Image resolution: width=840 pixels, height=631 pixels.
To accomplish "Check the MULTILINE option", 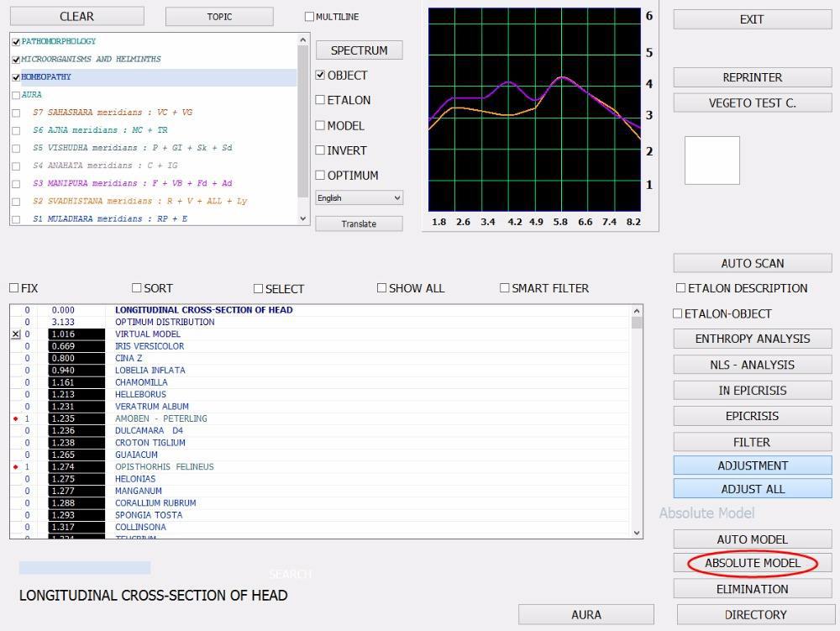I will click(x=309, y=17).
